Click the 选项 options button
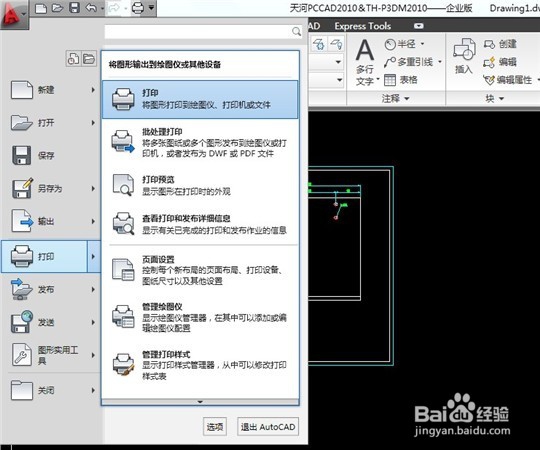 (x=215, y=427)
